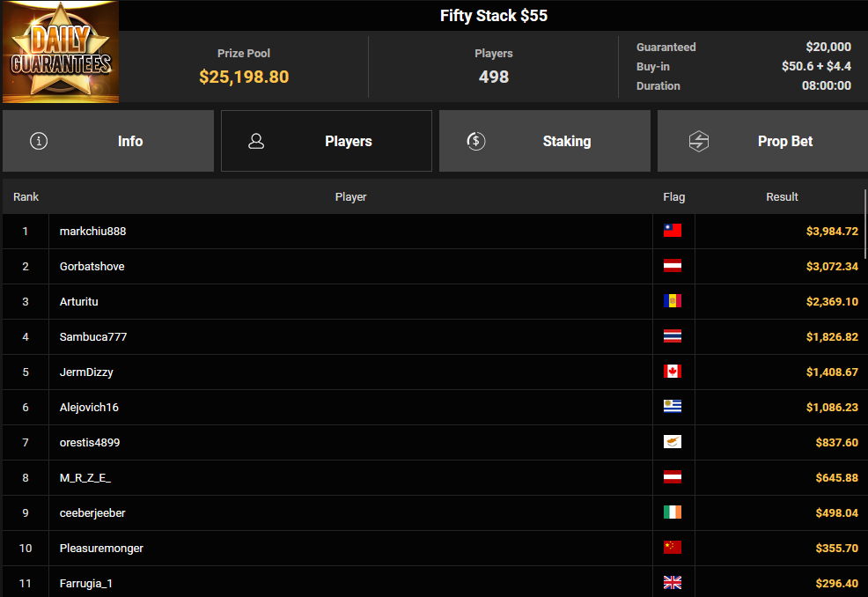Viewport: 868px width, 597px height.
Task: Sort by the Flag column header
Action: (x=674, y=197)
